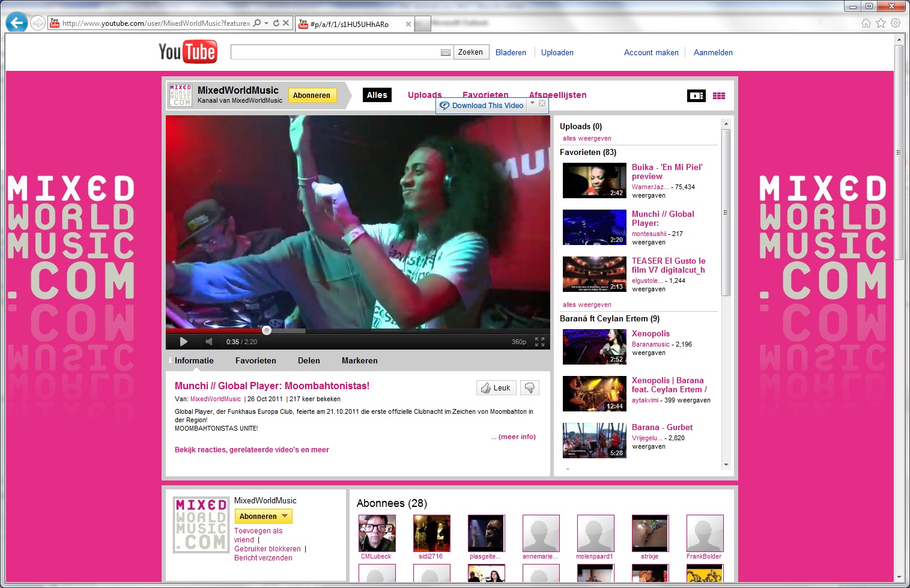Click the video progress bar scrubber handle
Viewport: 910px width, 588px height.
(x=267, y=330)
